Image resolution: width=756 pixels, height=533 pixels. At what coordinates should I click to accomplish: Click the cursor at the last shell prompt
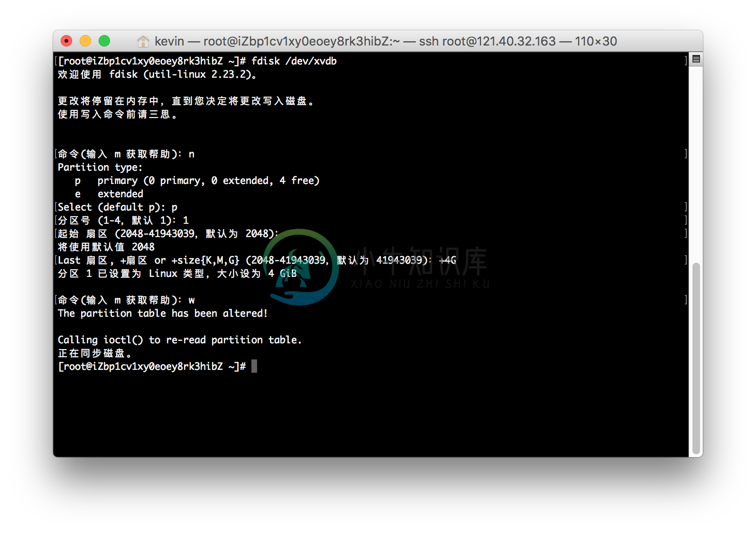point(254,366)
